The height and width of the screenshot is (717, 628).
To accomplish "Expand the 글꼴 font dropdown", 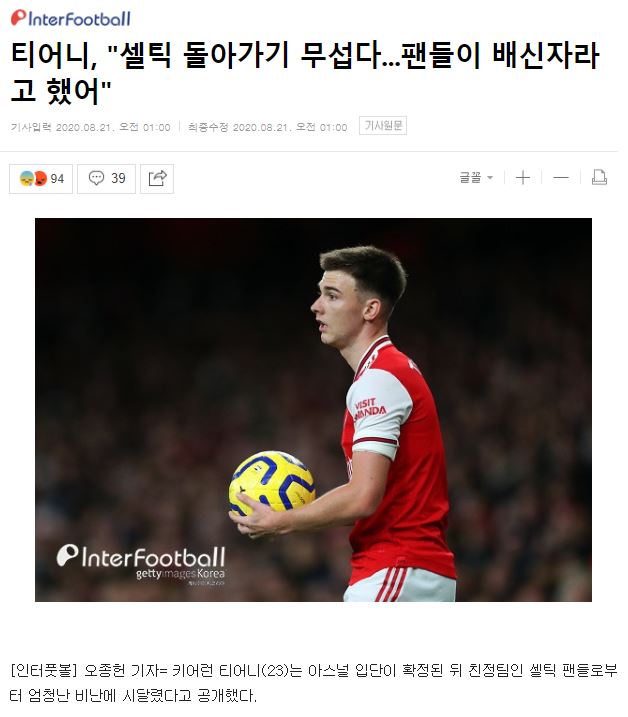I will pos(476,177).
